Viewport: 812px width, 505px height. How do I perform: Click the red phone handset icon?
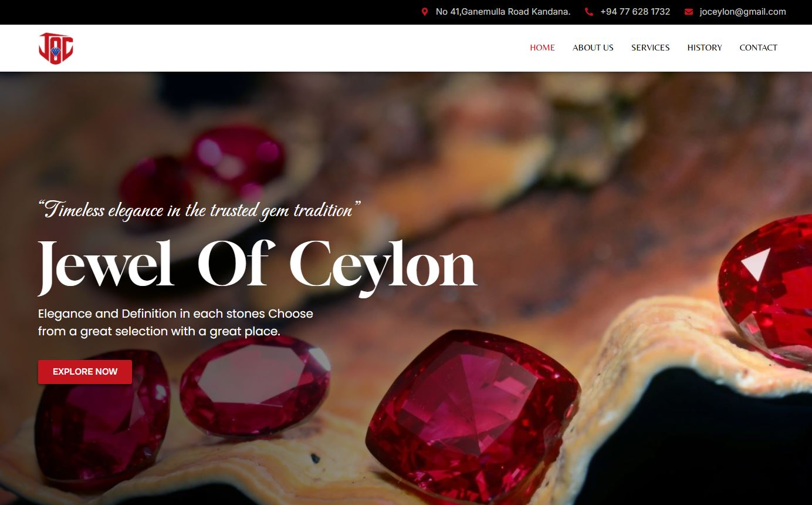(589, 12)
